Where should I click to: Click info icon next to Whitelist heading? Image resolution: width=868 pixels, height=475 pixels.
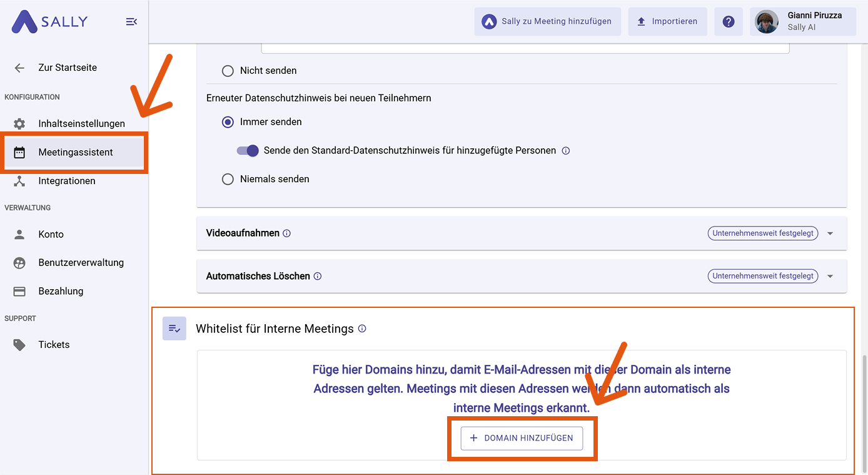[x=362, y=329]
